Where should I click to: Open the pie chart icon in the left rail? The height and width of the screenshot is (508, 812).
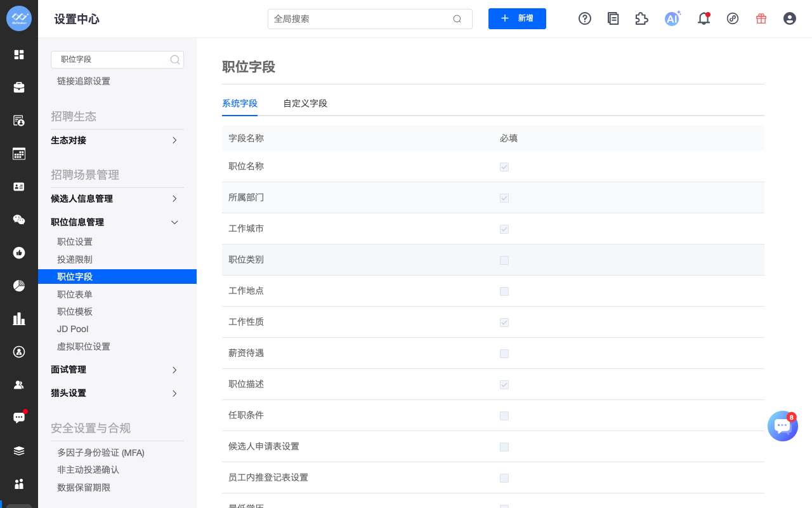(x=19, y=286)
